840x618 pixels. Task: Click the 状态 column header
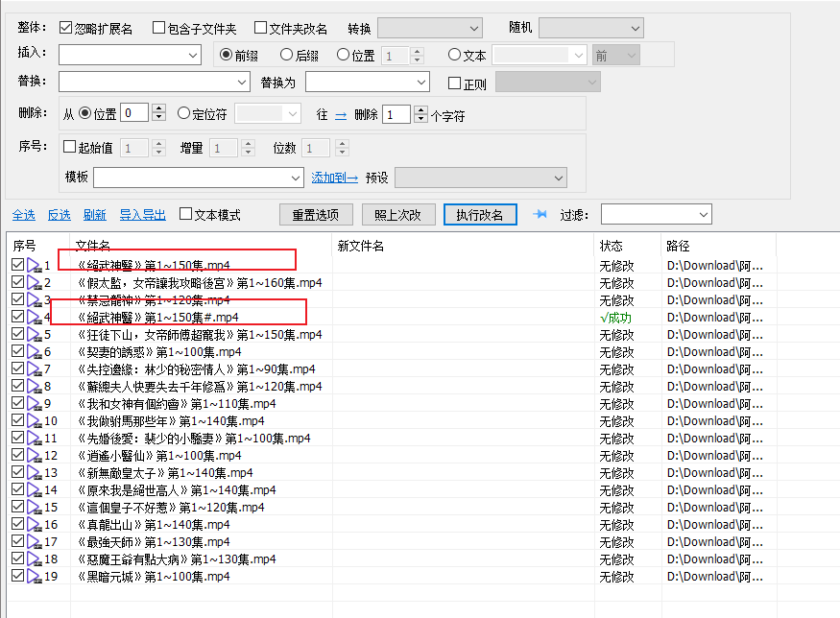[612, 247]
